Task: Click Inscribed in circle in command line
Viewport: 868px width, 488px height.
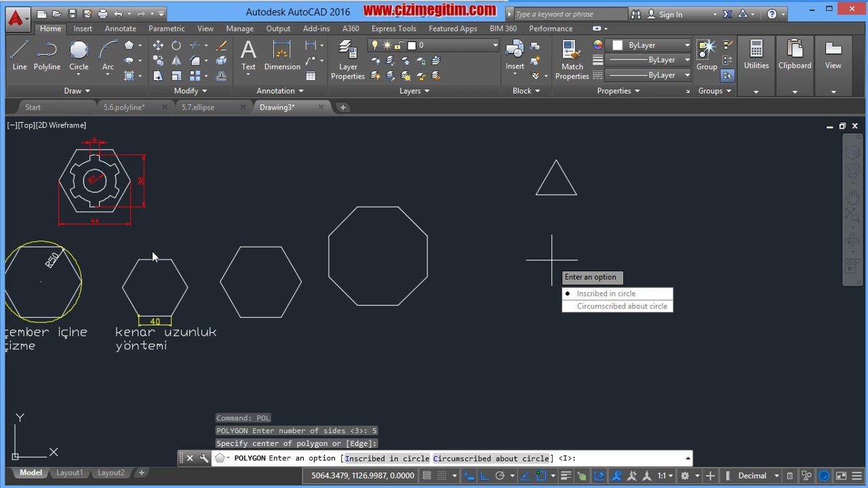Action: (387, 458)
